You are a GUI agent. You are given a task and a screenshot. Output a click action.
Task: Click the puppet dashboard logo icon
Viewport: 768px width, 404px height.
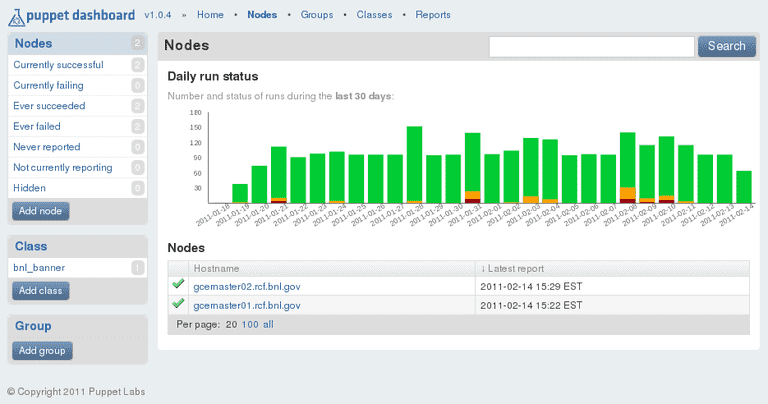pyautogui.click(x=17, y=17)
